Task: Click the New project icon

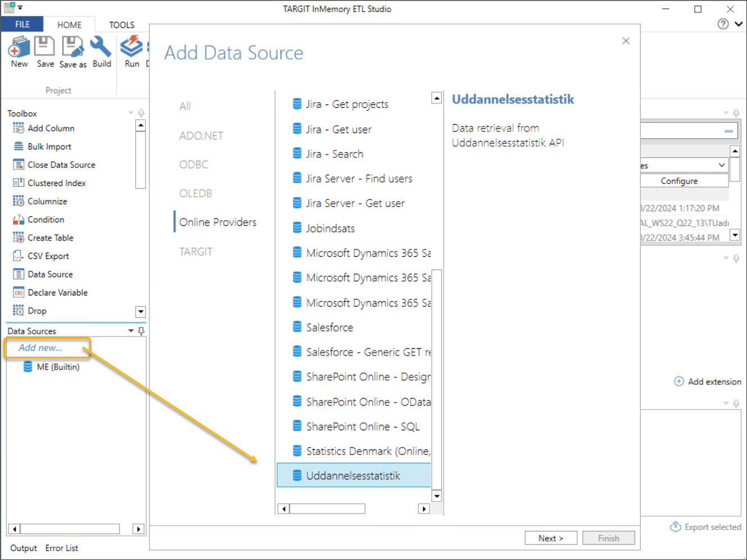Action: tap(19, 47)
